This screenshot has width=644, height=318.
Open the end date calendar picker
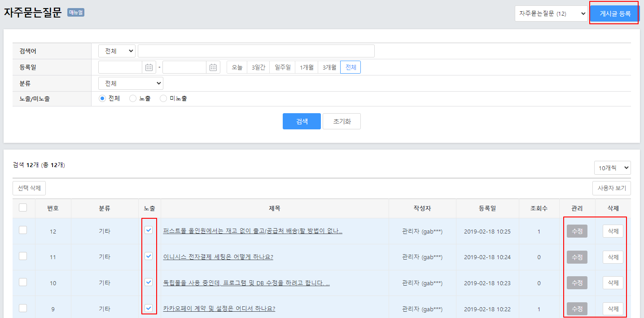tap(213, 67)
